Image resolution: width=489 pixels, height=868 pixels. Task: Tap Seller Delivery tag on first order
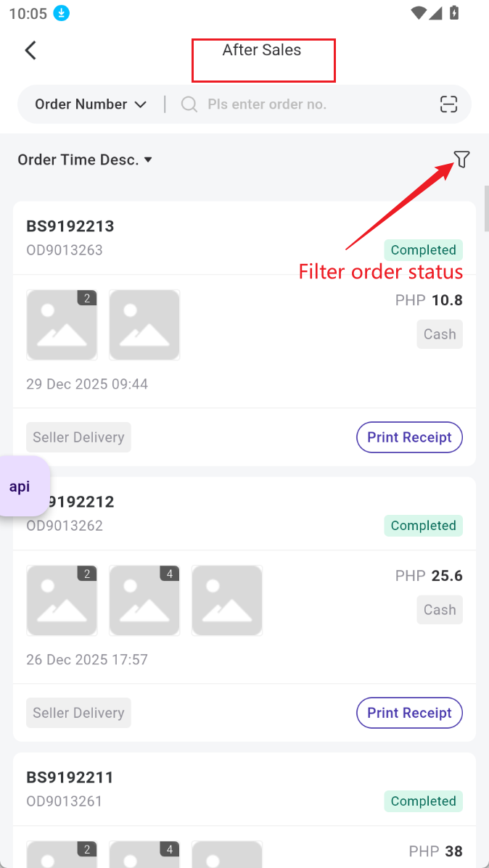[x=78, y=437]
